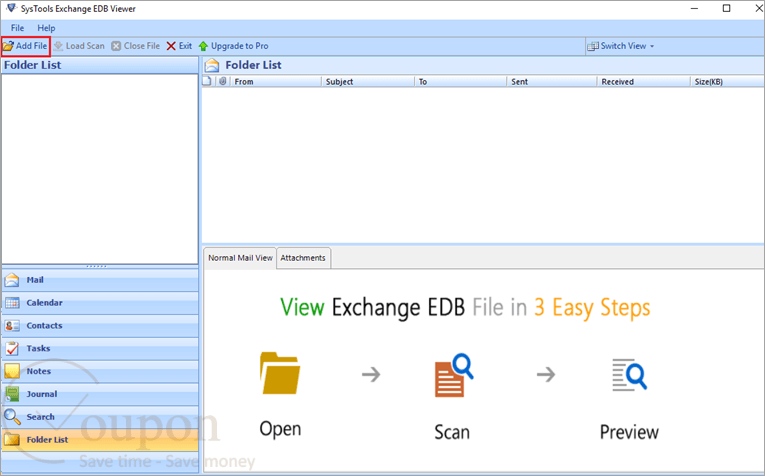Click the Folder List folder icon

pos(12,440)
